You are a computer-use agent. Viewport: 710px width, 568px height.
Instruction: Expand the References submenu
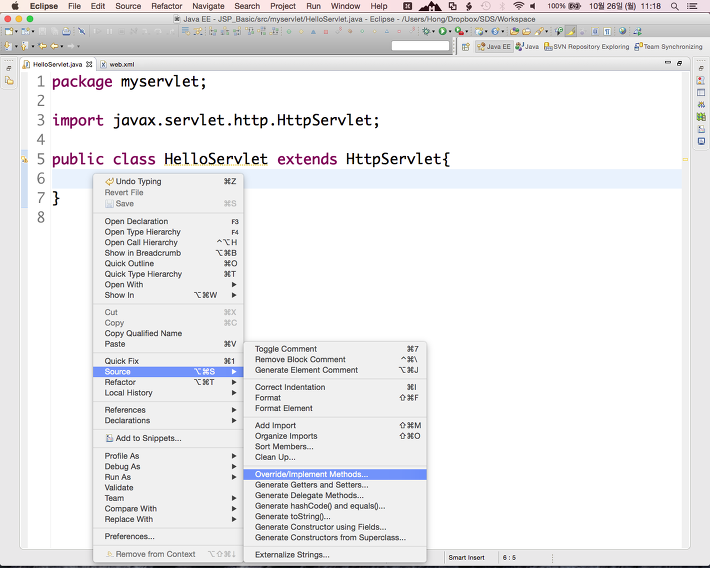[x=168, y=409]
